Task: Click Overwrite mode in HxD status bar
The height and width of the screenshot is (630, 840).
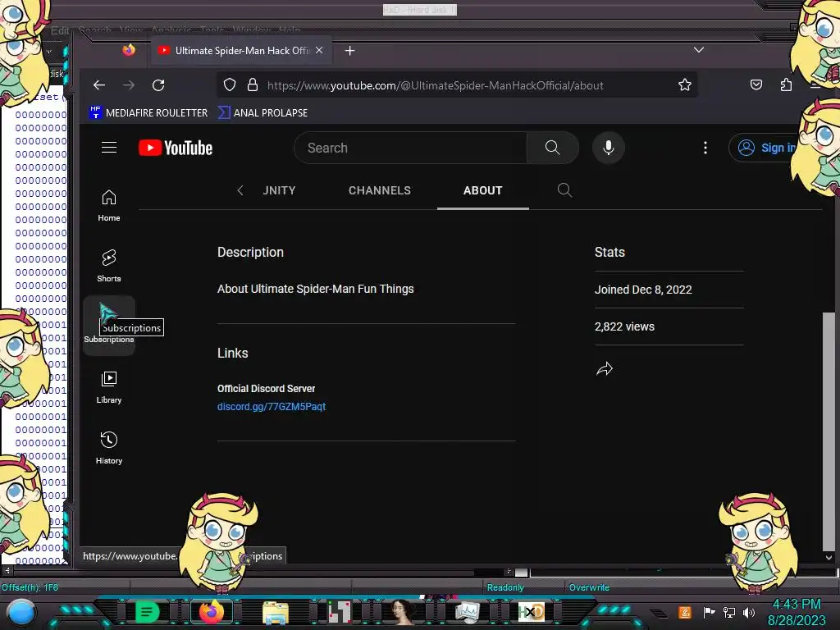Action: 589,587
